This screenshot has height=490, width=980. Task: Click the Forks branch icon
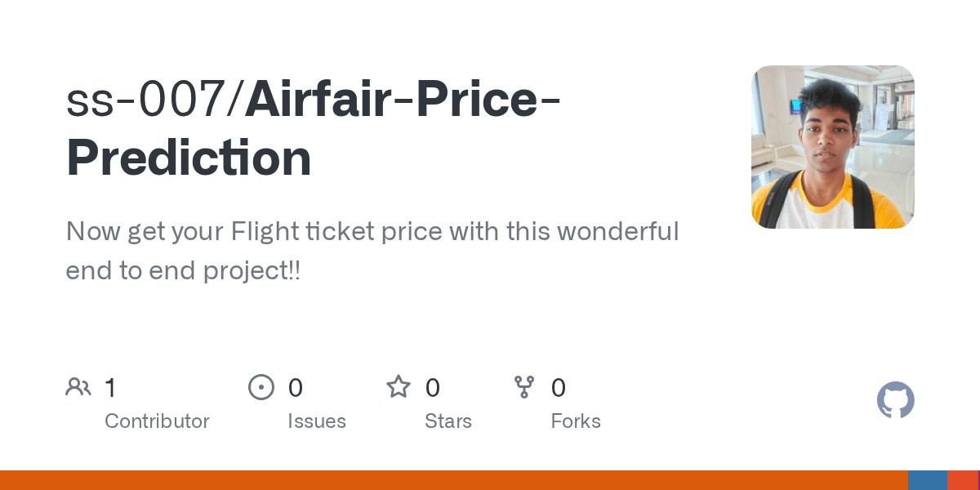(523, 387)
